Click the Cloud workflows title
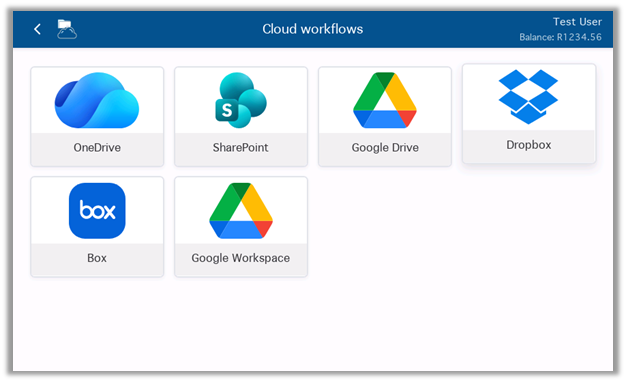Image resolution: width=626 pixels, height=382 pixels. pos(313,29)
